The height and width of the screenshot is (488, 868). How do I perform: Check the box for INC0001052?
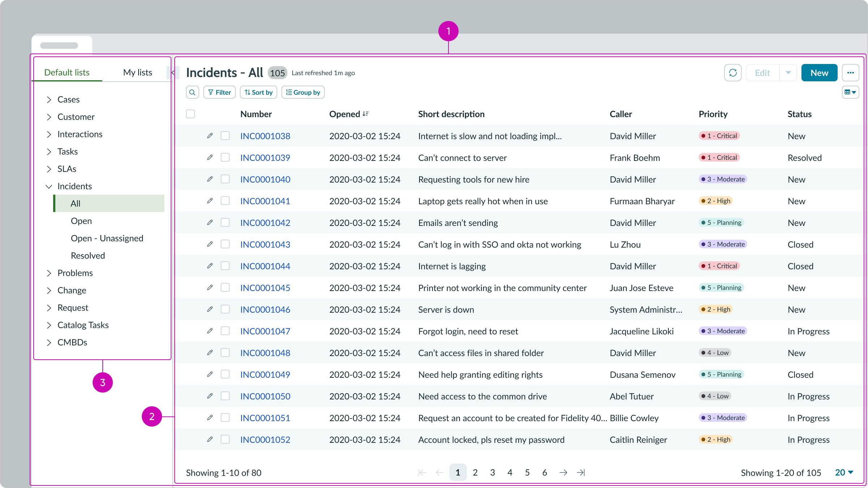coord(225,439)
